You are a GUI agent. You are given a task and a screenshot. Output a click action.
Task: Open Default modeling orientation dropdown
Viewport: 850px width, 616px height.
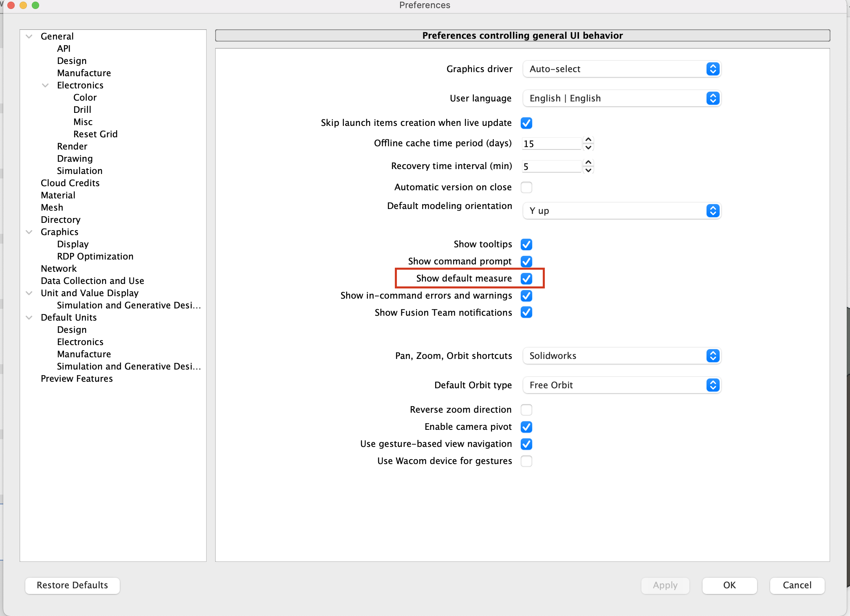pos(622,211)
